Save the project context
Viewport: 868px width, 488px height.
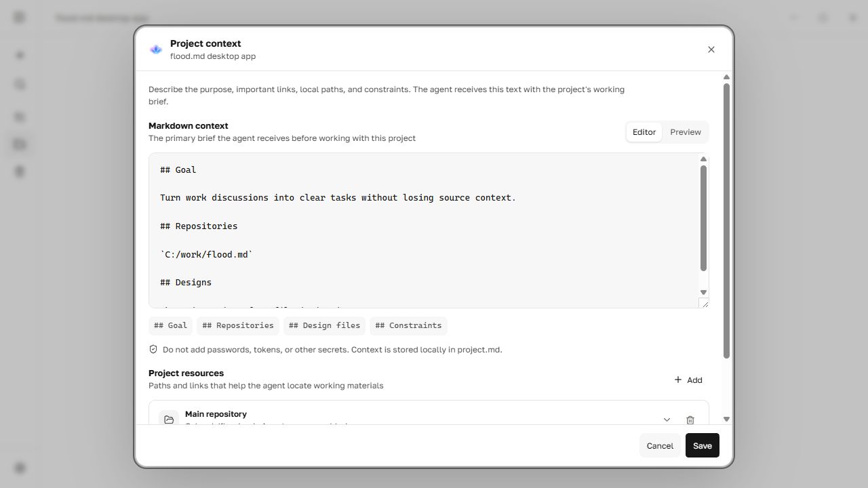click(x=703, y=446)
